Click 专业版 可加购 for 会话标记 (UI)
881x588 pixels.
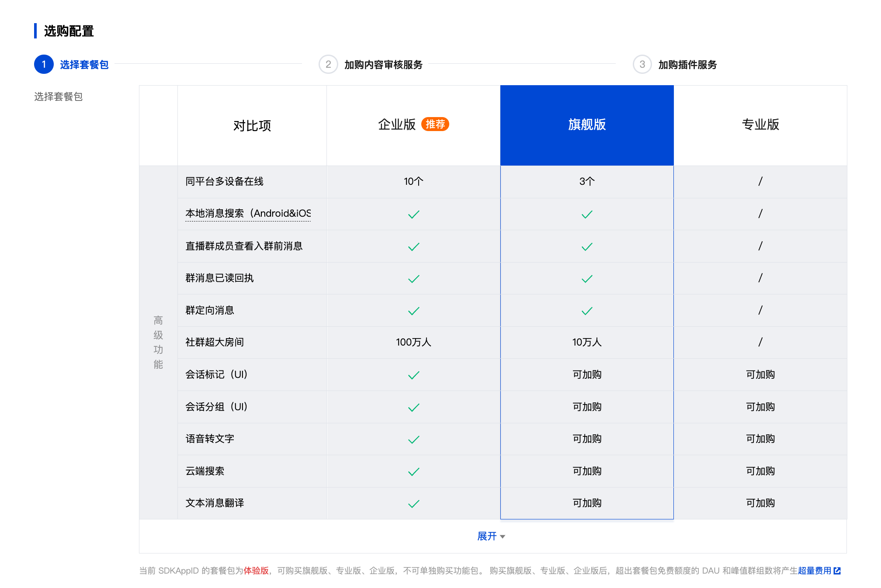[760, 374]
